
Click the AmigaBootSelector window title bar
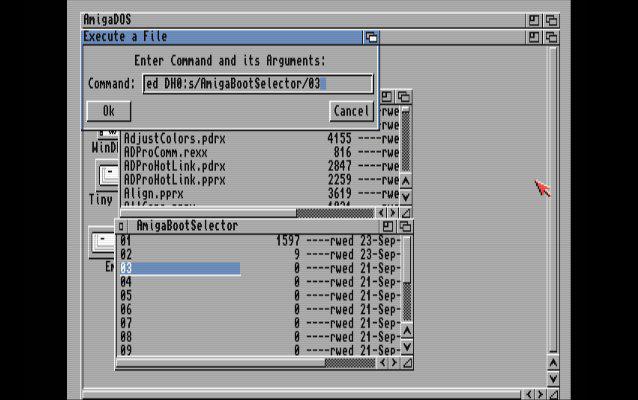tap(255, 226)
